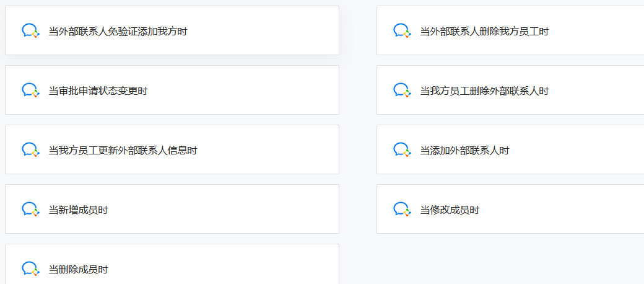The height and width of the screenshot is (284, 644).
Task: Click the WeCom icon beside 当修改成员时
Action: 402,210
